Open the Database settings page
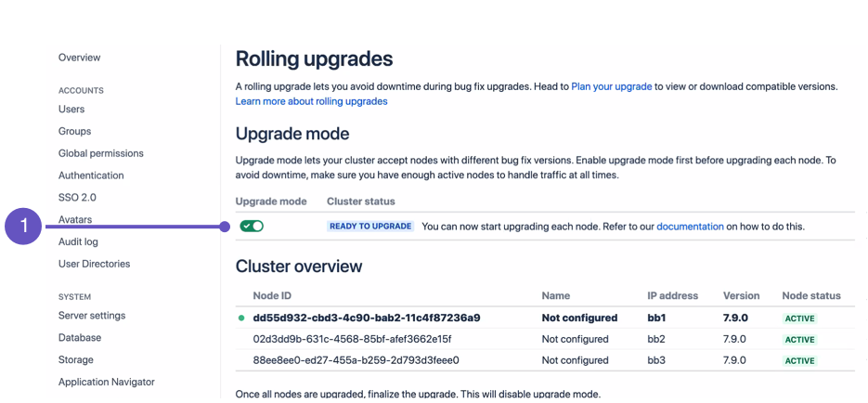868x403 pixels. pos(80,338)
